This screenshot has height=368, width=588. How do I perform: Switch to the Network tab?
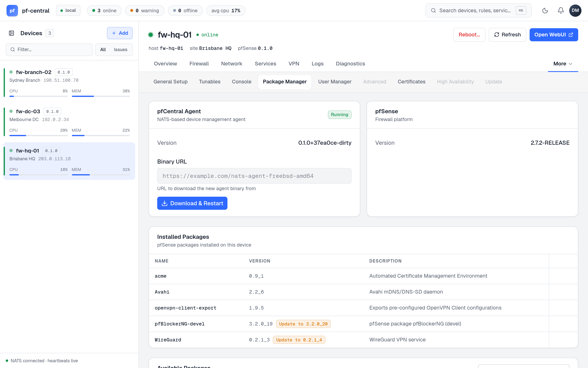click(232, 64)
